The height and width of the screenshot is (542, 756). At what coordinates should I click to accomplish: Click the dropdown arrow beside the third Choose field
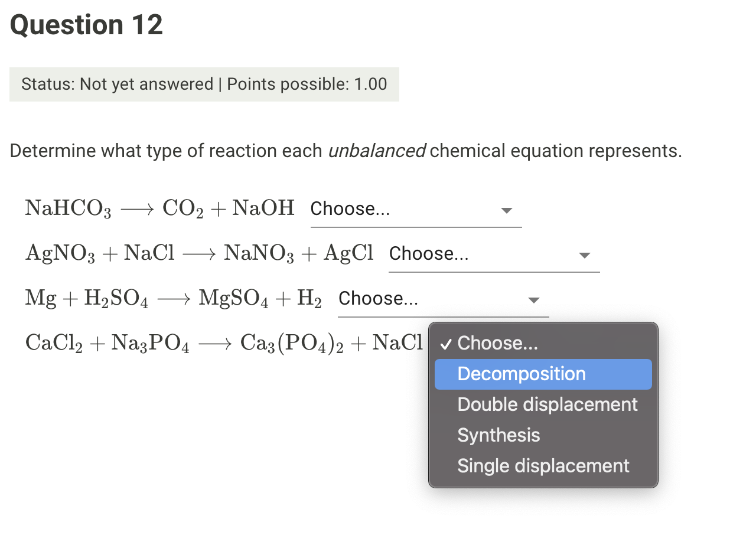point(533,301)
